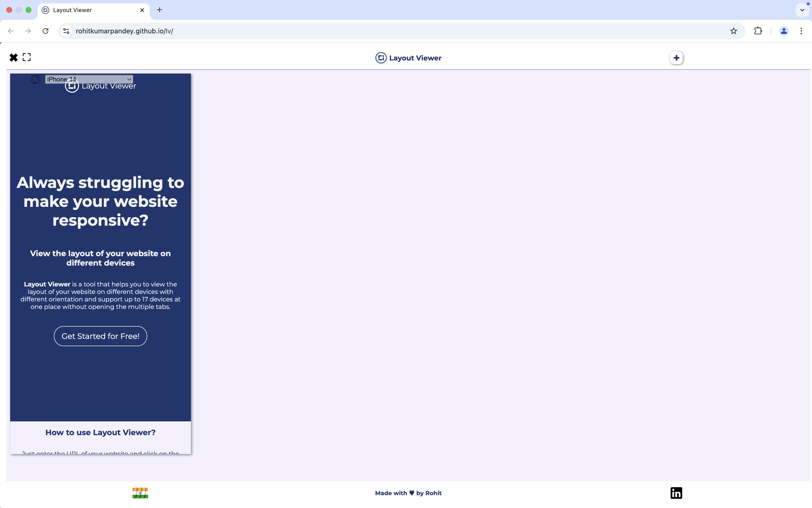Click View the layout of your website subtitle
Image resolution: width=812 pixels, height=508 pixels.
tap(100, 258)
